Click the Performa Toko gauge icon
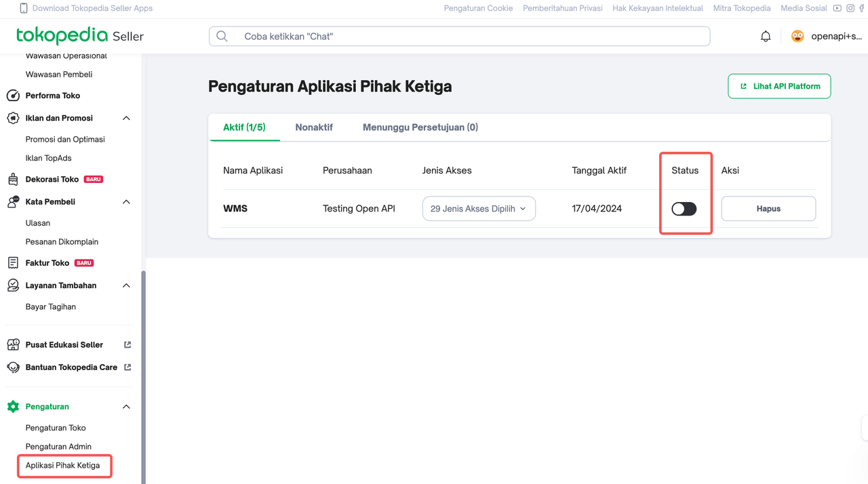The height and width of the screenshot is (484, 868). tap(13, 96)
